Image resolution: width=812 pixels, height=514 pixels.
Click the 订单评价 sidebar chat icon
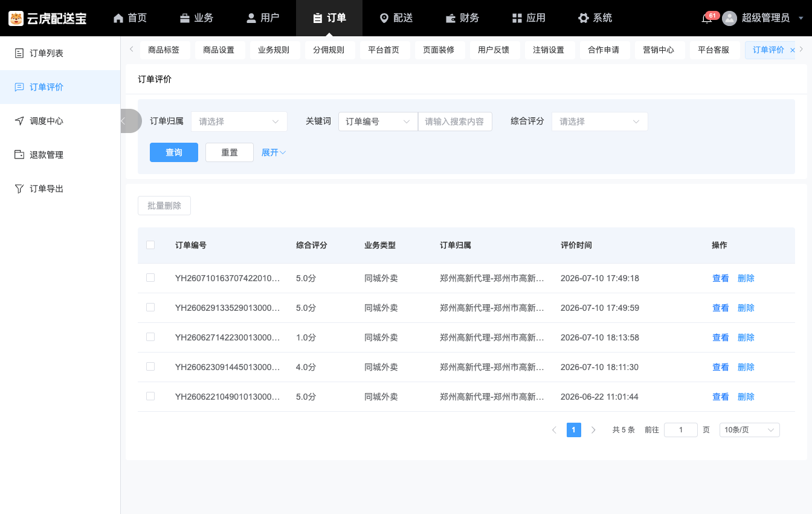coord(19,87)
